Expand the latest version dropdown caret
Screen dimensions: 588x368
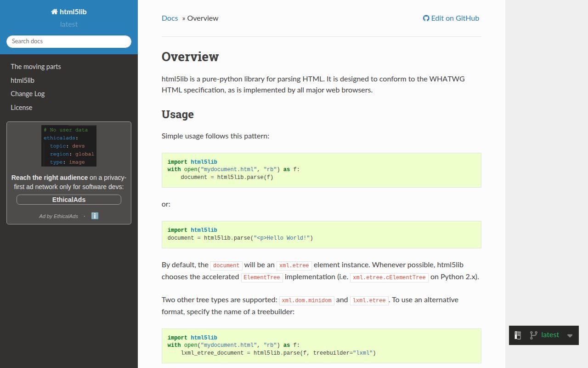tap(570, 336)
